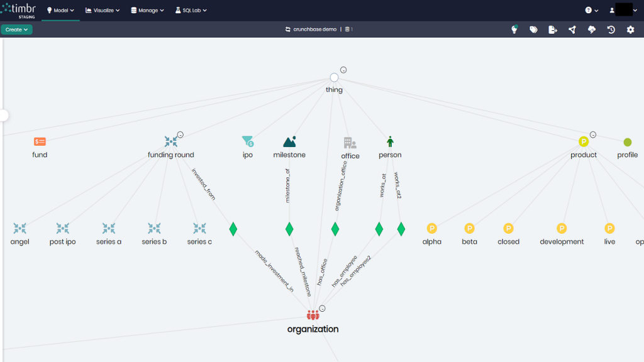The width and height of the screenshot is (644, 362).
Task: Open the Create dropdown button
Action: point(16,30)
